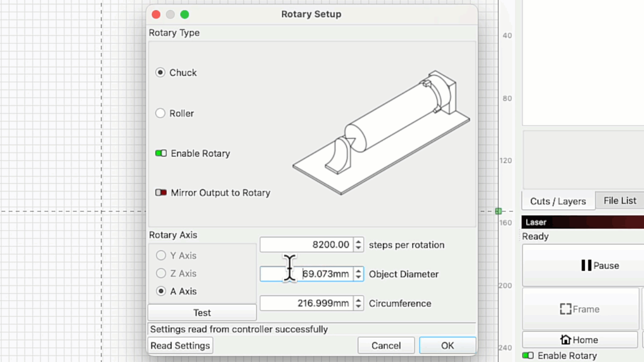Select the A Axis radio option

161,291
